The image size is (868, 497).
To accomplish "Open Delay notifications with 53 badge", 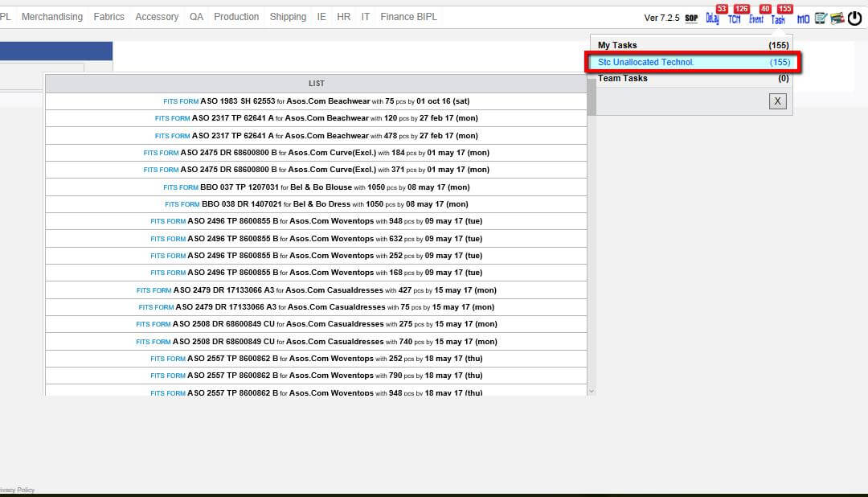I will click(712, 18).
